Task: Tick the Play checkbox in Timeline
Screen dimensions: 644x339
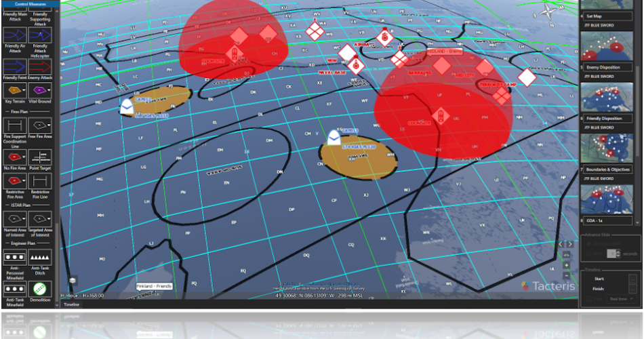Action: coord(589,299)
